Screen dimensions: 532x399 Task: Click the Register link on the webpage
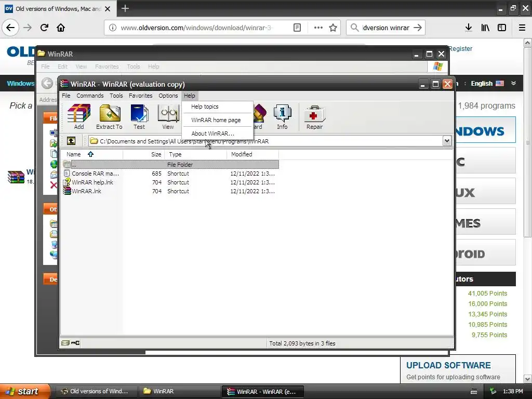click(460, 48)
